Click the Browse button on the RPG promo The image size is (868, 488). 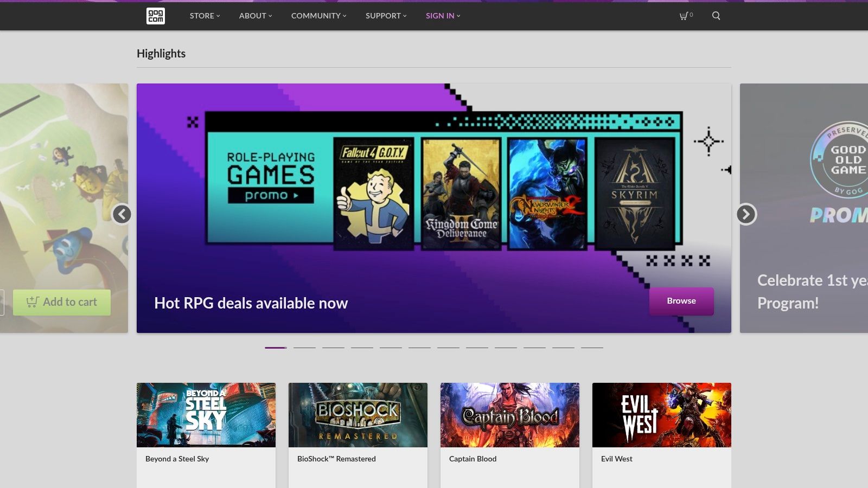(681, 301)
